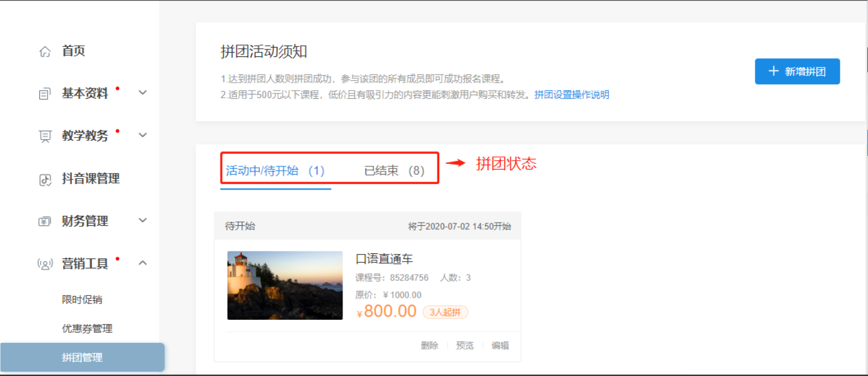The width and height of the screenshot is (868, 376).
Task: Click the 抖音课管理 music note icon
Action: [x=45, y=180]
